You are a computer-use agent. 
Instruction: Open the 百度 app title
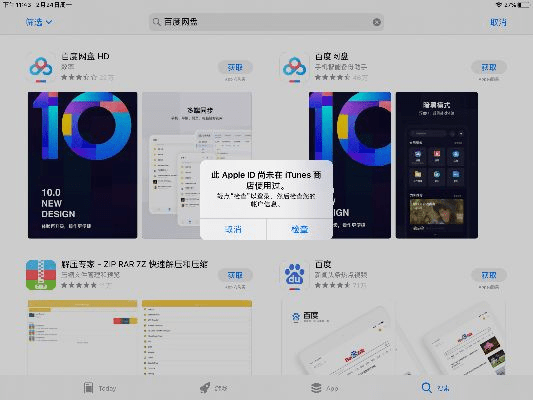tap(323, 264)
